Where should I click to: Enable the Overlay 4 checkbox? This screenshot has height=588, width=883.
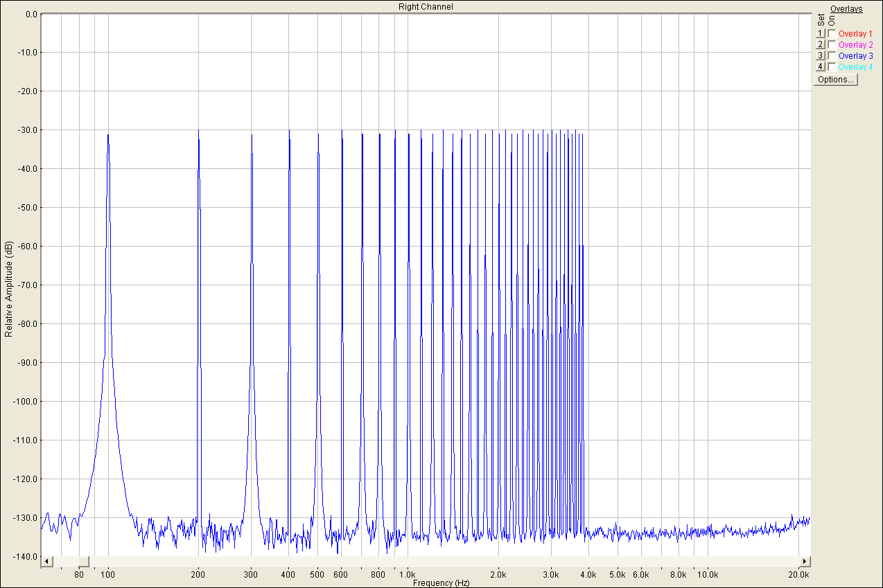click(832, 66)
